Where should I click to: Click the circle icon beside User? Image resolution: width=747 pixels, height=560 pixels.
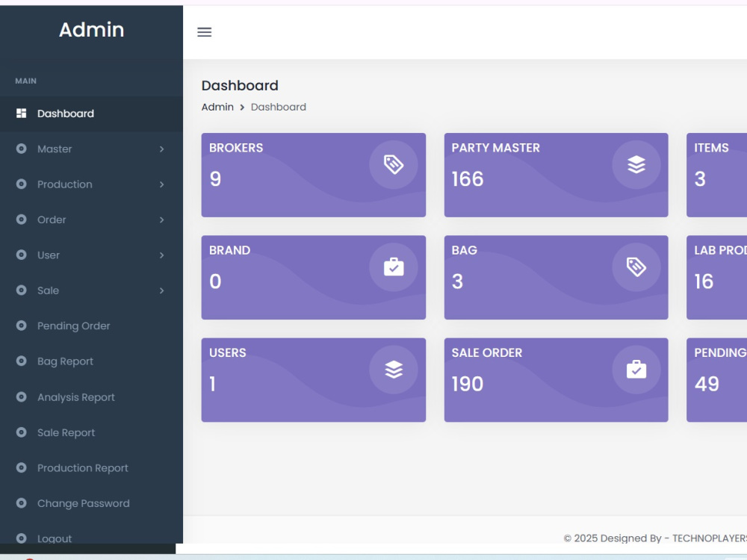coord(22,255)
